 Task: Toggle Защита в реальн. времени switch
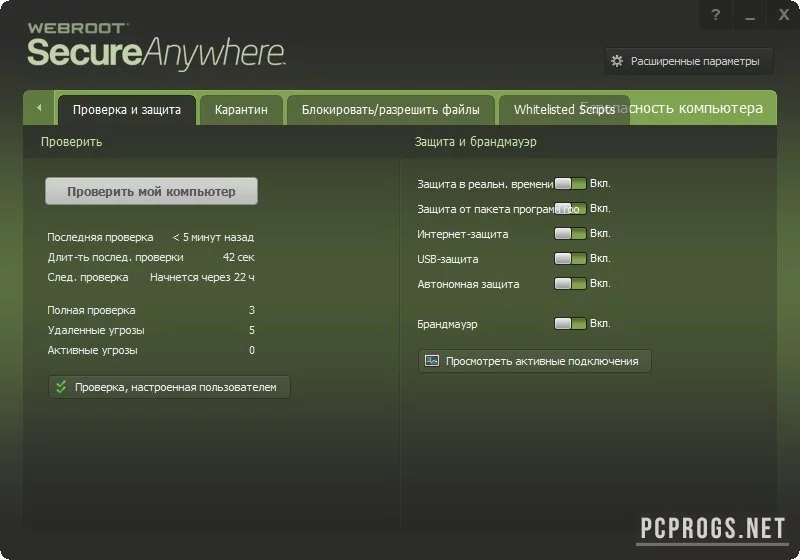point(570,184)
